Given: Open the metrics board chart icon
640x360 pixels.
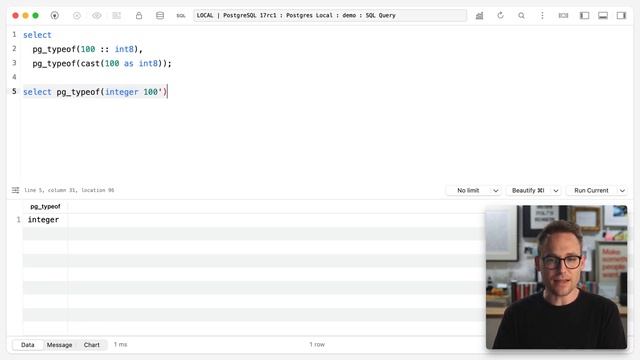Looking at the screenshot, I should 480,16.
